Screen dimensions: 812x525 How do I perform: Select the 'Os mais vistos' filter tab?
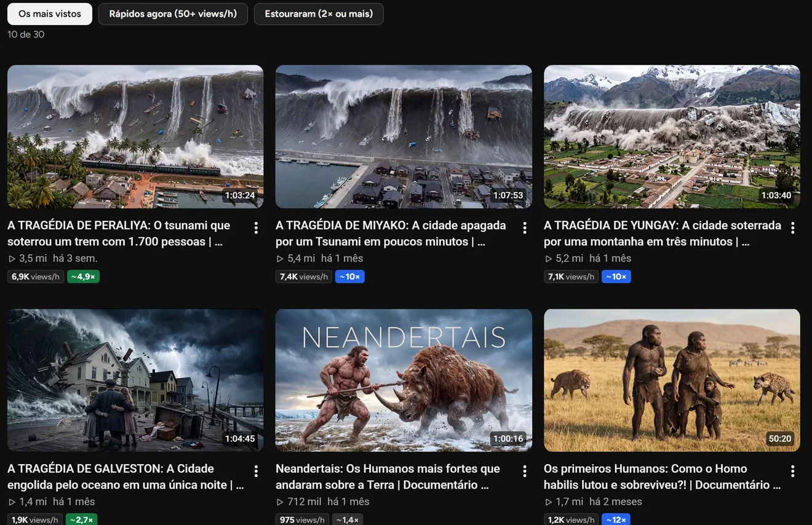tap(50, 14)
